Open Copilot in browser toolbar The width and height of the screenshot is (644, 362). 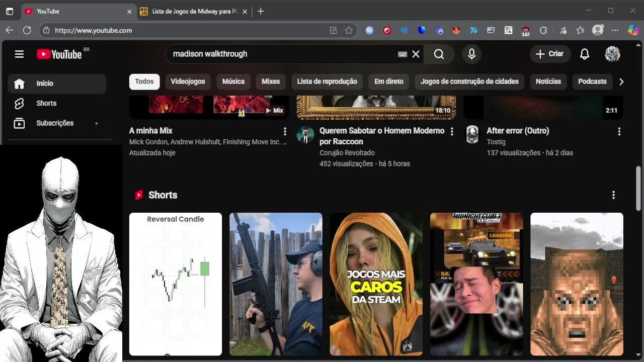click(633, 30)
